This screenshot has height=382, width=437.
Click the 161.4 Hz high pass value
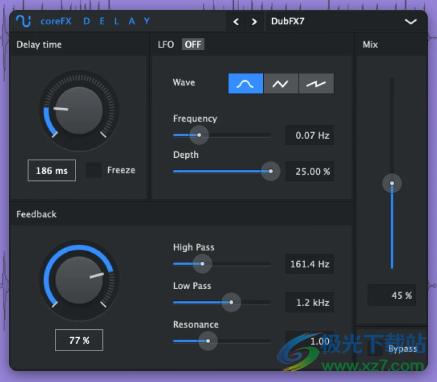coord(310,264)
